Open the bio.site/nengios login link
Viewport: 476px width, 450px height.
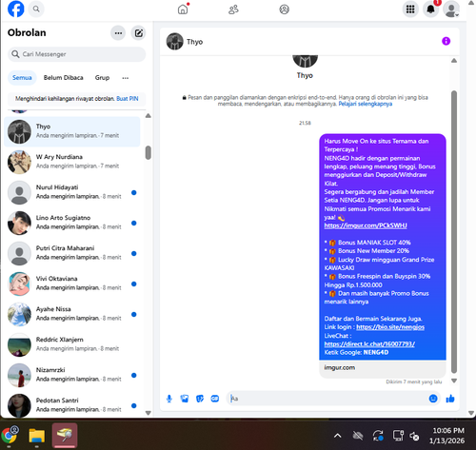pos(390,327)
